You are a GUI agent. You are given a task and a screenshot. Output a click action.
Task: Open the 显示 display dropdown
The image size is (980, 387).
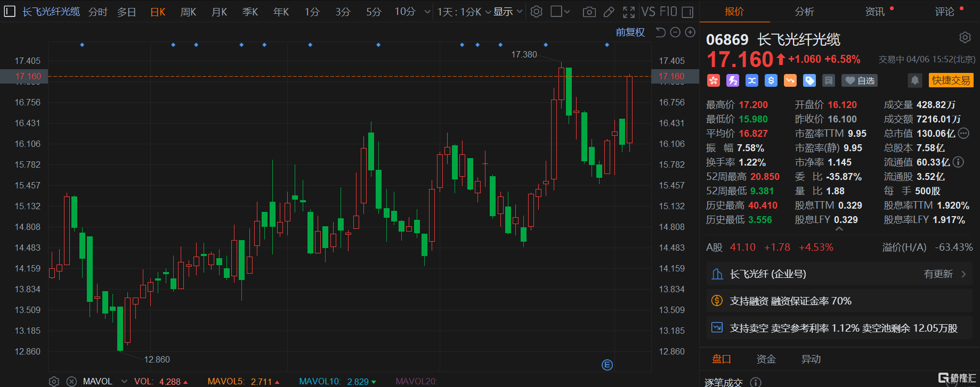point(507,12)
